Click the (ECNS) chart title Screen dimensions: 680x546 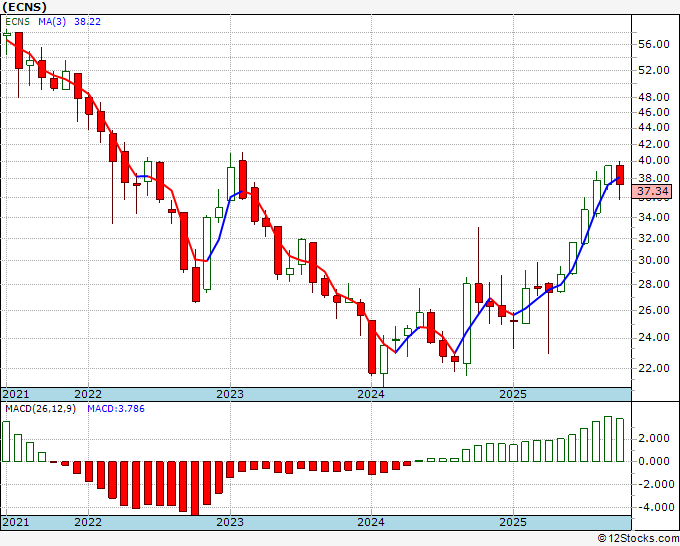(x=24, y=7)
